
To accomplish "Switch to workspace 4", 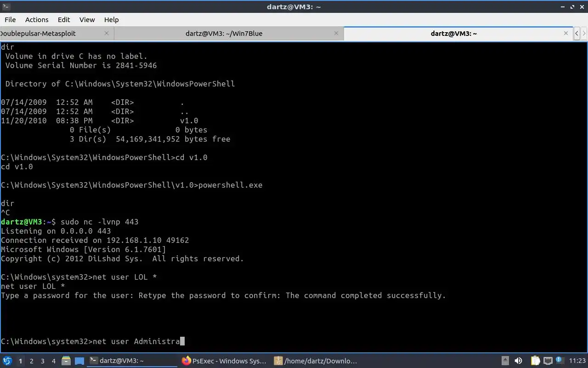I will (x=53, y=361).
